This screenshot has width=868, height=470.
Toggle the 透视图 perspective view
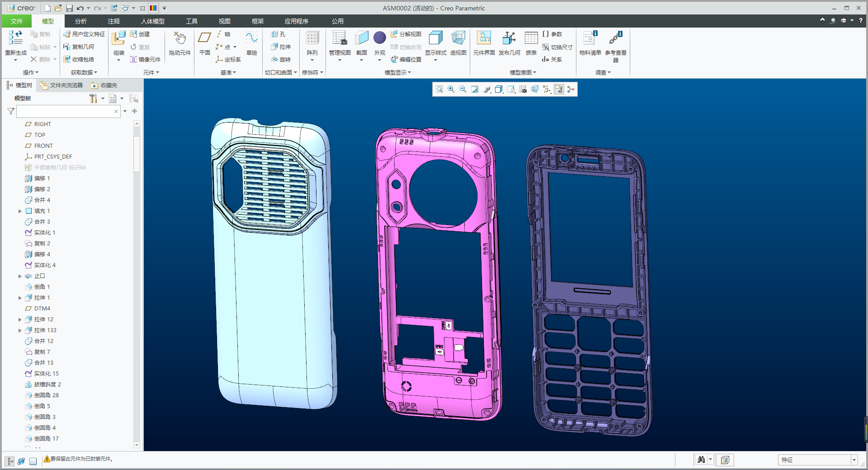point(458,43)
